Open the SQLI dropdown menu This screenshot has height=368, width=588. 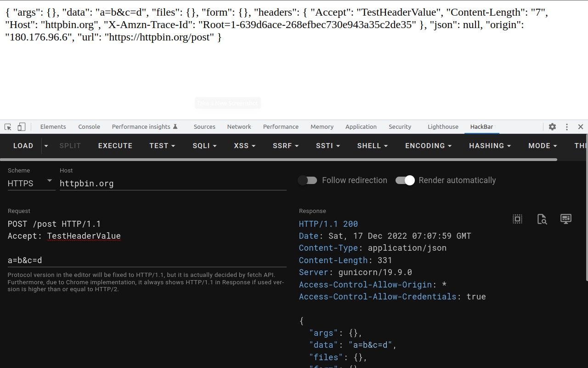[x=204, y=146]
